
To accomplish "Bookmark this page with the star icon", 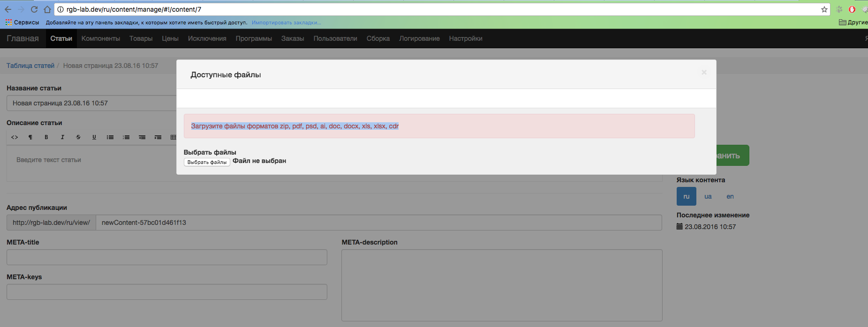I will click(x=824, y=9).
